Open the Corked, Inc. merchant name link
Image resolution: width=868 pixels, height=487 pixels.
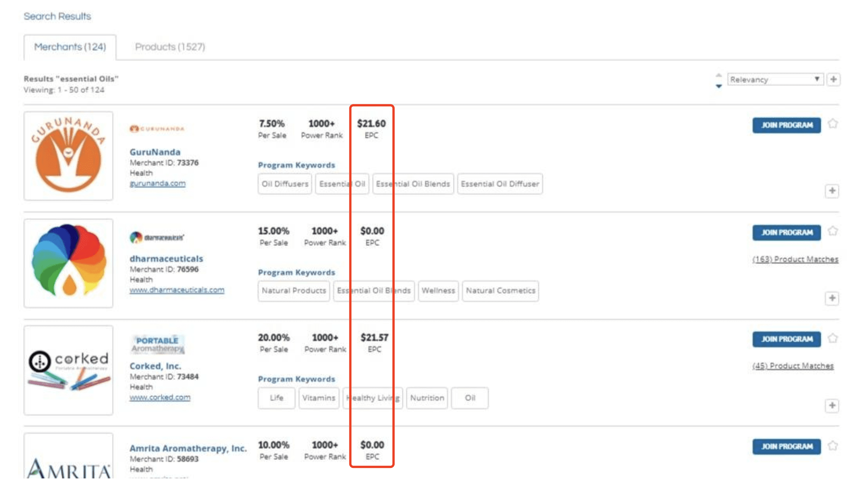point(155,366)
